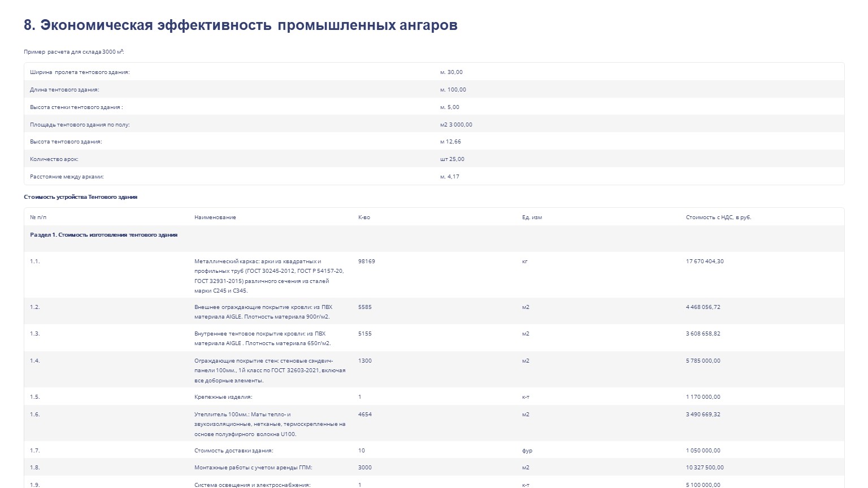The height and width of the screenshot is (488, 868).
Task: Click the insulation cost "3 490 669,32"
Action: 703,415
